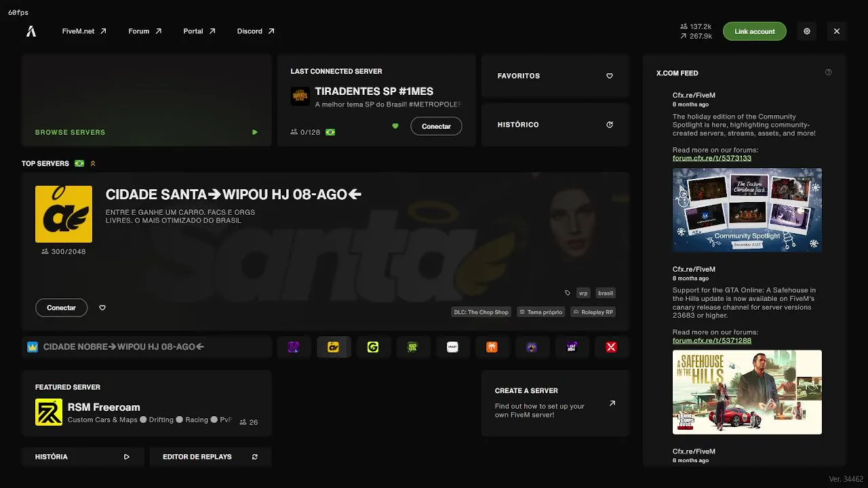This screenshot has height=488, width=868.
Task: Click the green Browse Servers play arrow
Action: point(255,132)
